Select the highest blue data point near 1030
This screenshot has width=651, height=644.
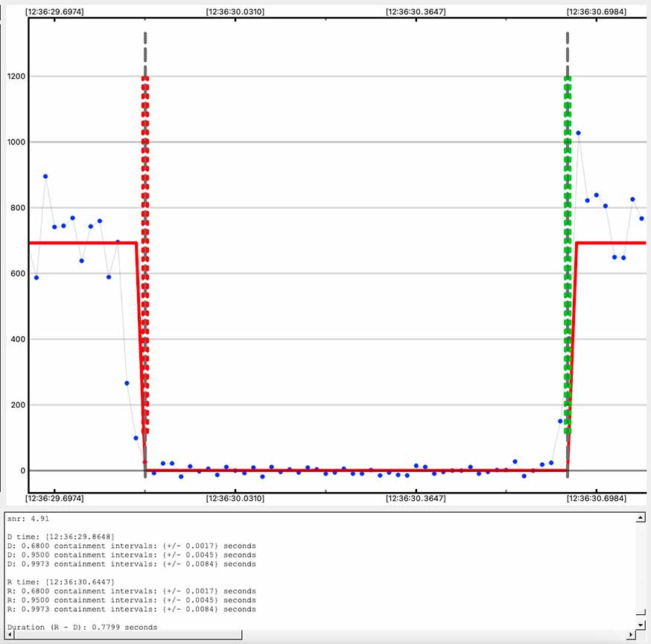tap(578, 133)
